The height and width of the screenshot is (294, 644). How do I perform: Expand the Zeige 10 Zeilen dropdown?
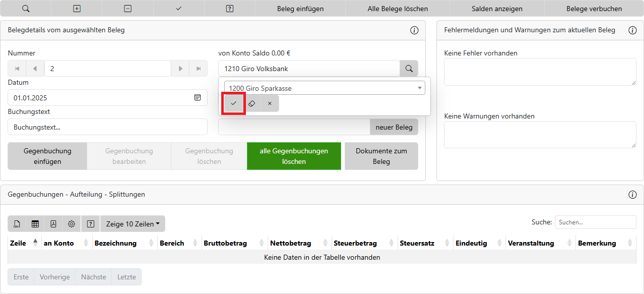click(133, 224)
